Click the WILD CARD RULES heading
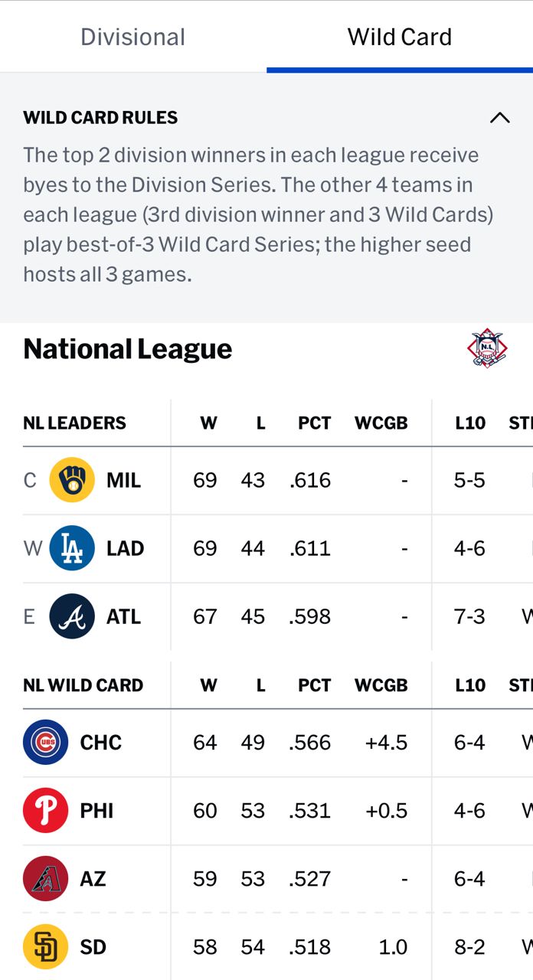Screen dimensions: 533x980 [x=100, y=118]
